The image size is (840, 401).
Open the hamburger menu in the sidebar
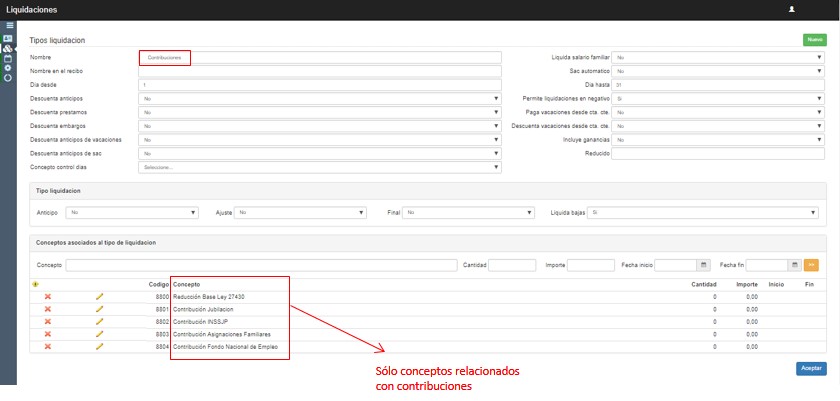tap(8, 26)
